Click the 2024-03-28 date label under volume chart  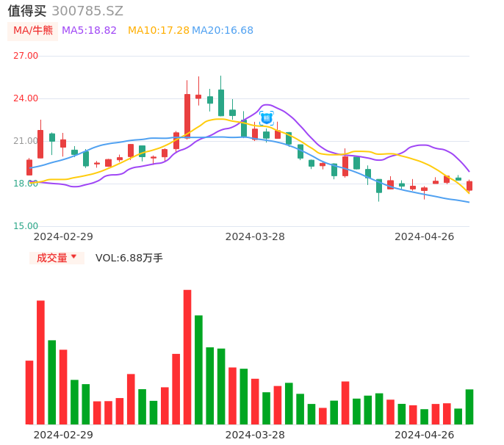(255, 435)
